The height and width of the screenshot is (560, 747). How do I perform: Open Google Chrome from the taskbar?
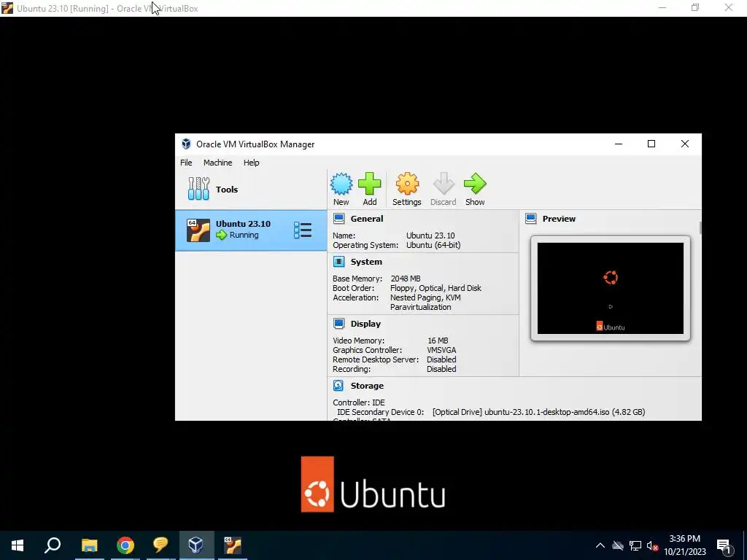tap(125, 545)
